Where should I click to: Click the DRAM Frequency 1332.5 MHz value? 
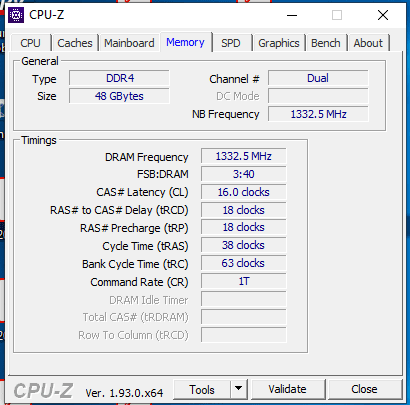[244, 156]
